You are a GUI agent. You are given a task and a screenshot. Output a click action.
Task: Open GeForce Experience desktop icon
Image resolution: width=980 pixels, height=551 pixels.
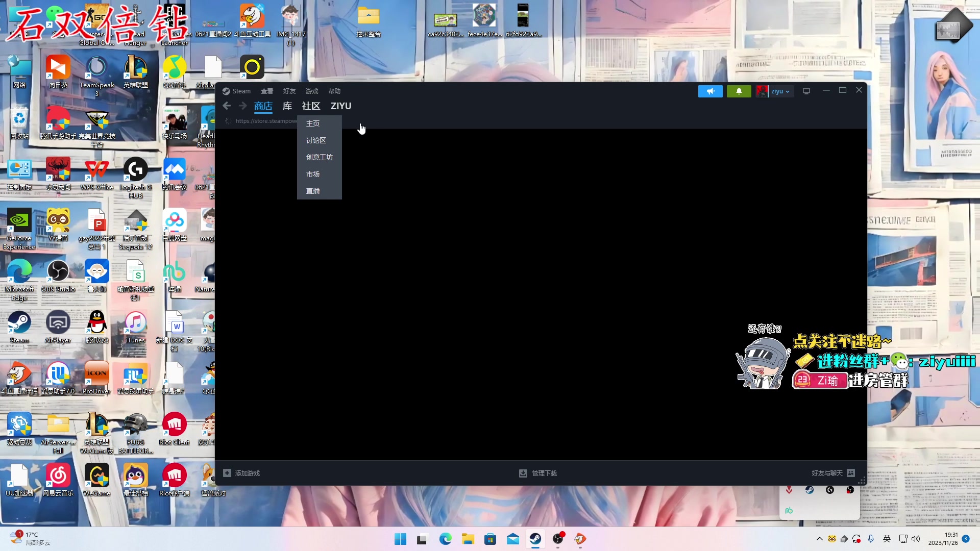pos(19,229)
